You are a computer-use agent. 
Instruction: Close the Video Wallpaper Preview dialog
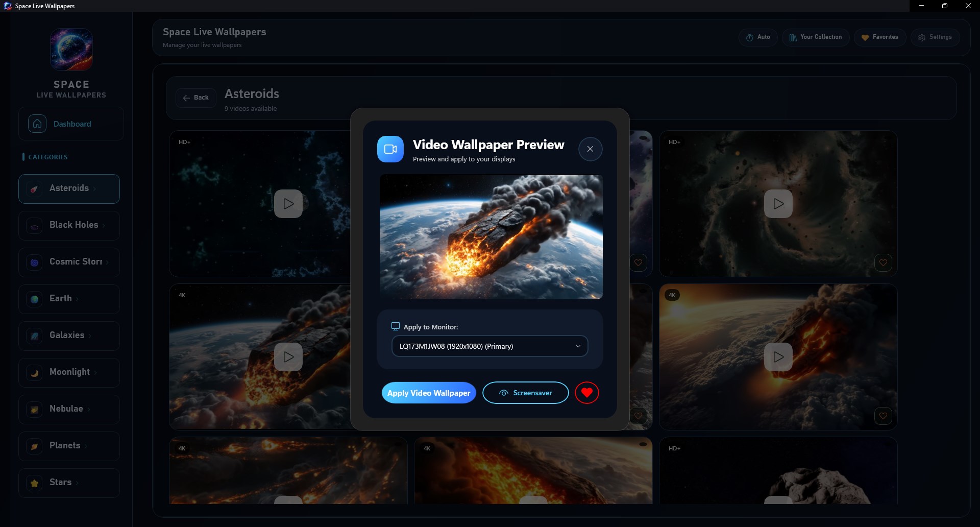[590, 149]
